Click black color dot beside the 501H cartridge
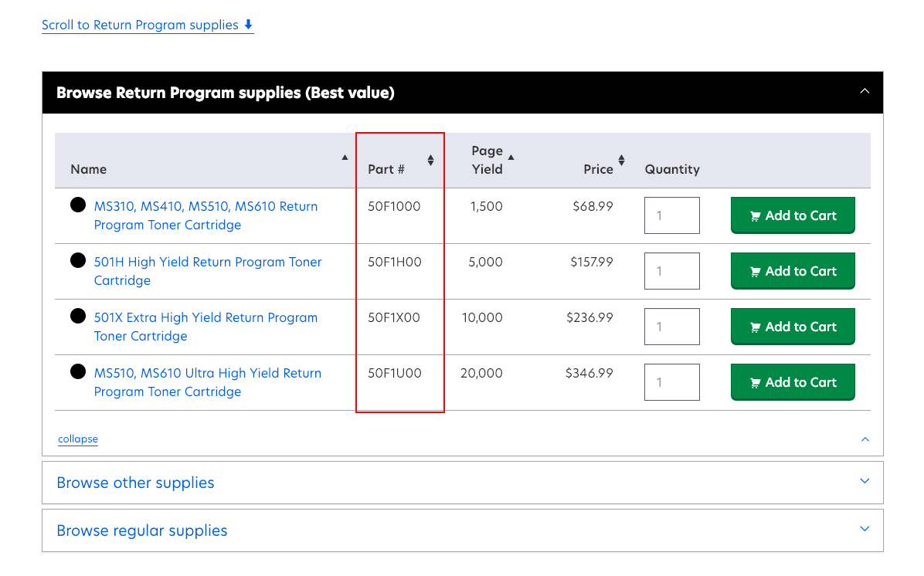This screenshot has height=576, width=924. [x=78, y=260]
